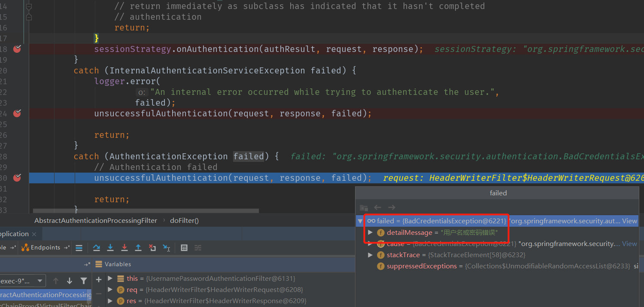Viewport: 644px width, 307px height.
Task: Click the doFilter() breadcrumb
Action: tap(185, 220)
